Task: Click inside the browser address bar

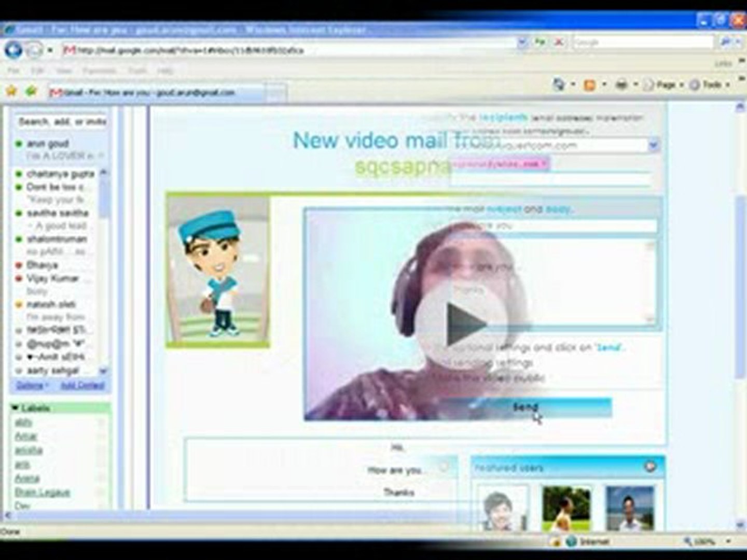Action: tap(290, 50)
